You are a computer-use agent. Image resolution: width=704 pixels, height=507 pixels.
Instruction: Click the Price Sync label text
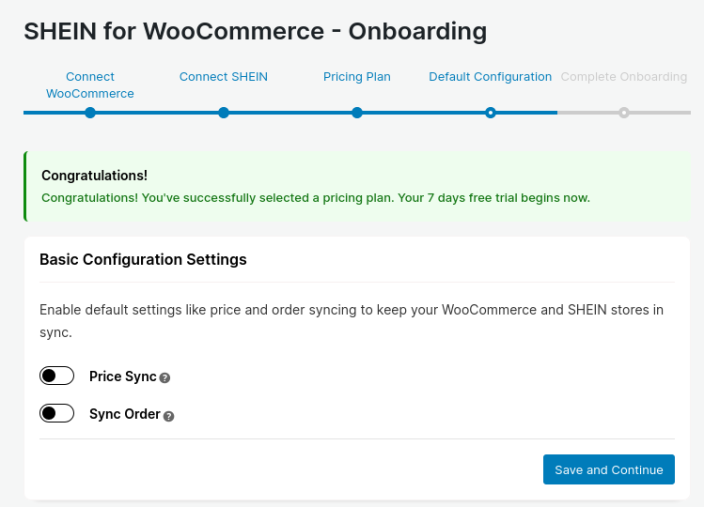pos(122,377)
